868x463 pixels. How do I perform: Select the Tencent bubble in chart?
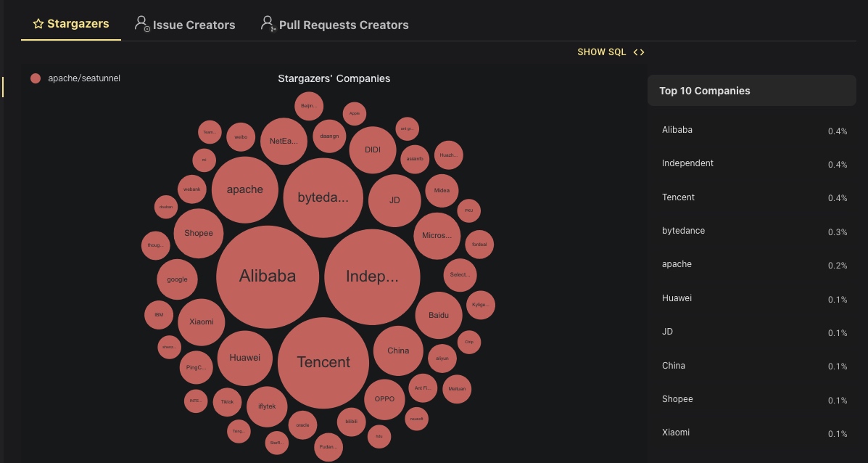(323, 362)
